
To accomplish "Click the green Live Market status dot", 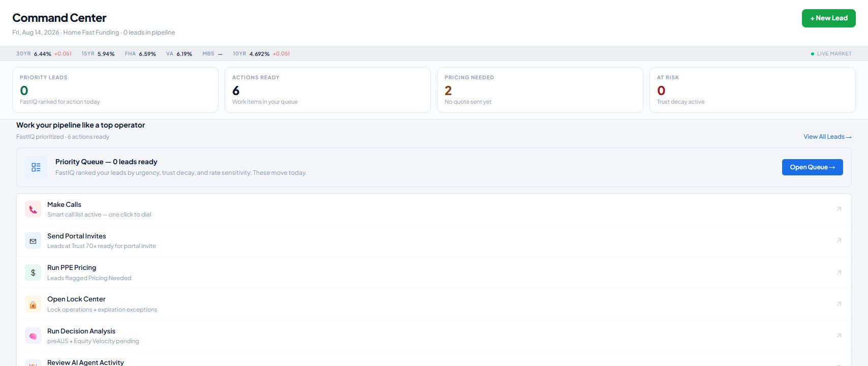I will [813, 54].
